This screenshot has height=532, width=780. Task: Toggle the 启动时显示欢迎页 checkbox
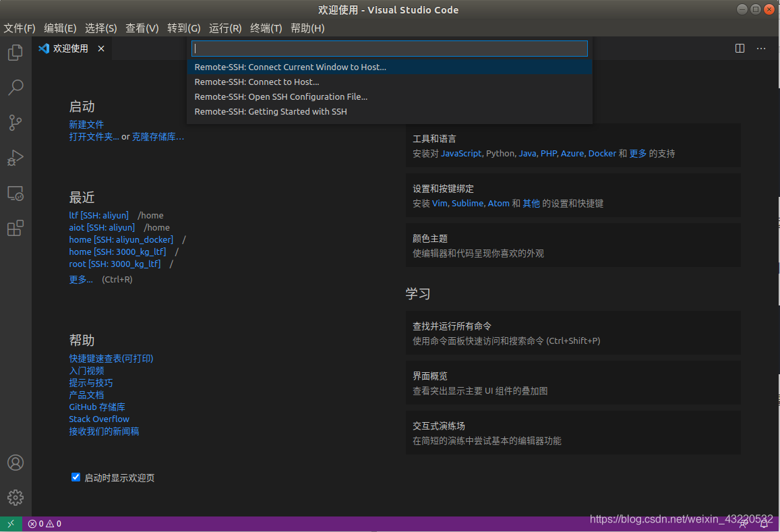76,477
